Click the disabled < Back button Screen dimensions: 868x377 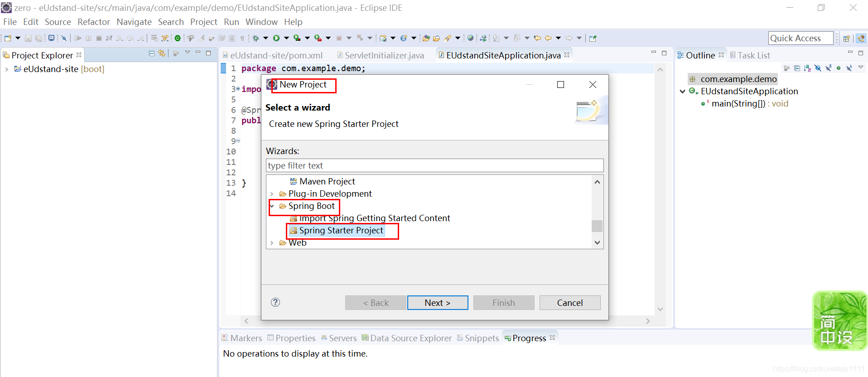click(x=376, y=303)
